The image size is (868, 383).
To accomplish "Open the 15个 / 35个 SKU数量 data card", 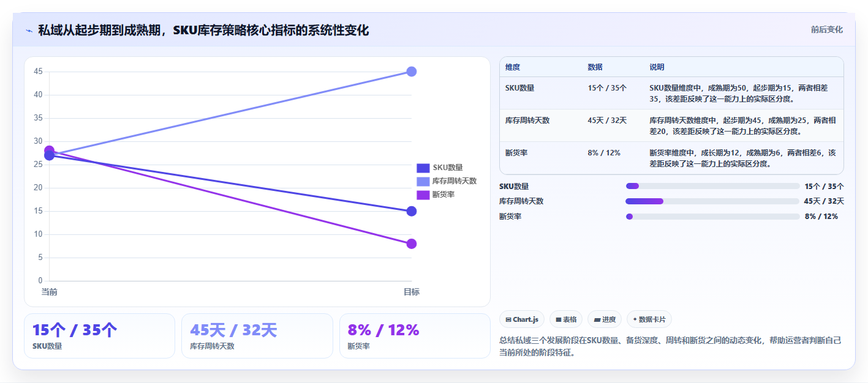I will click(100, 336).
